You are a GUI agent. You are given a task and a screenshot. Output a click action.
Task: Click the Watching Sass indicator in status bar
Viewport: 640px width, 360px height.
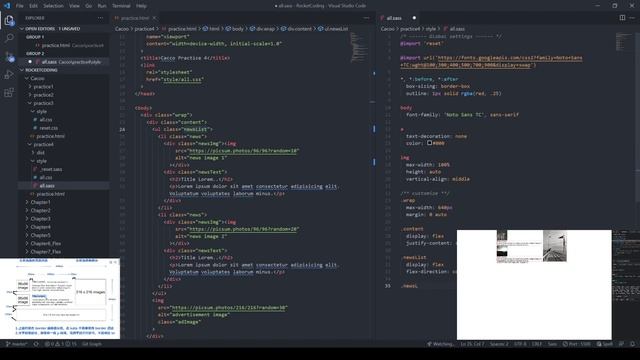[x=440, y=344]
